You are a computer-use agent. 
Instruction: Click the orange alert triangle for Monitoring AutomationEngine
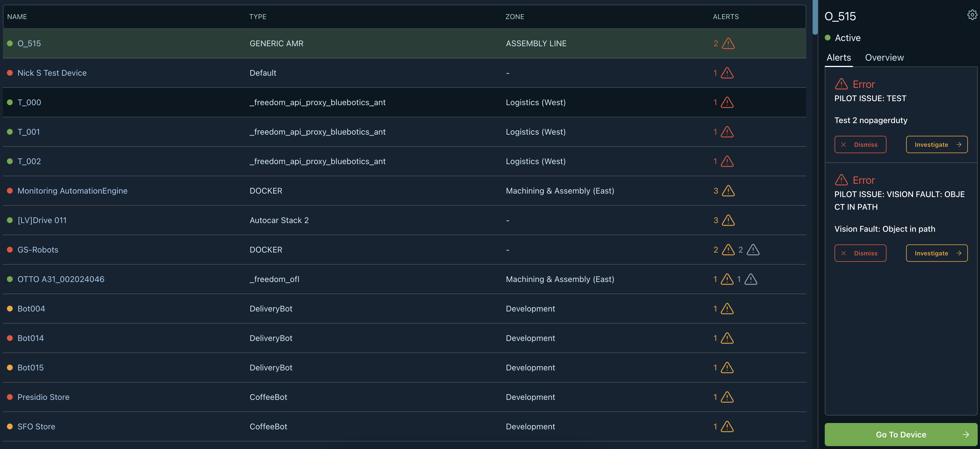click(728, 191)
